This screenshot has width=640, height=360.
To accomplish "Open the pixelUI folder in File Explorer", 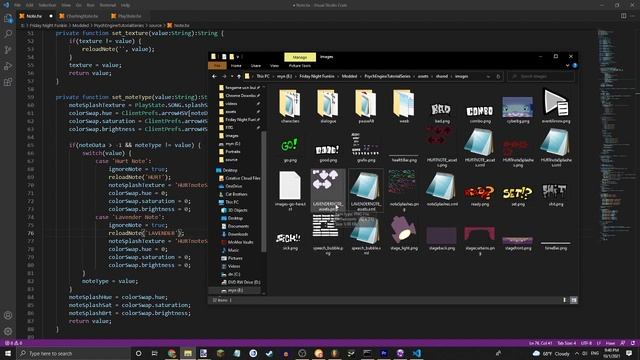I will point(366,106).
